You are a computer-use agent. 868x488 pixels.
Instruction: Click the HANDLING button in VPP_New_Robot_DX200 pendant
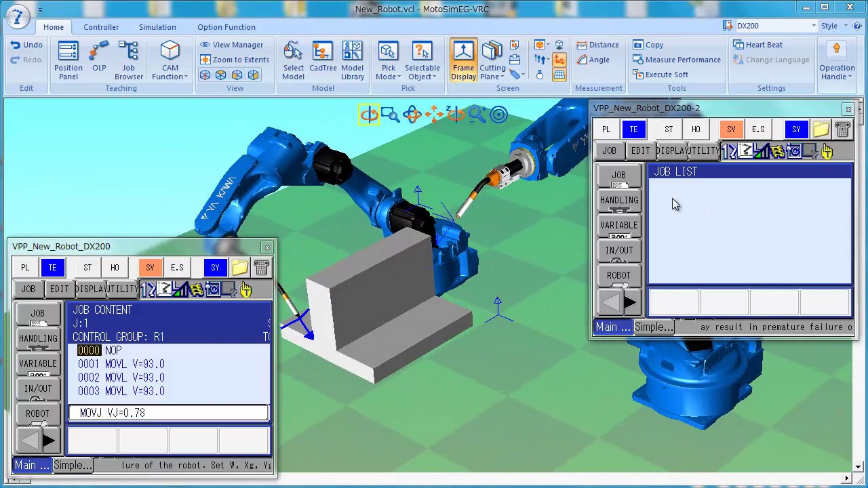coord(38,338)
